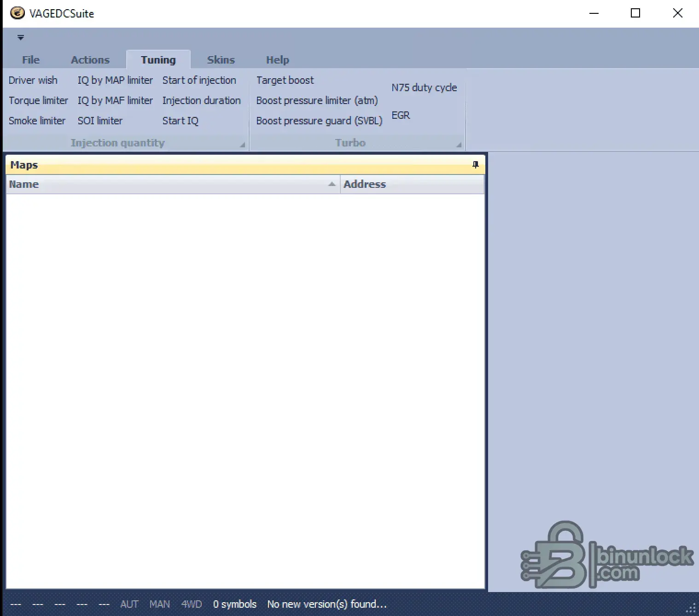
Task: Open the Help ribbon tab
Action: click(x=278, y=60)
